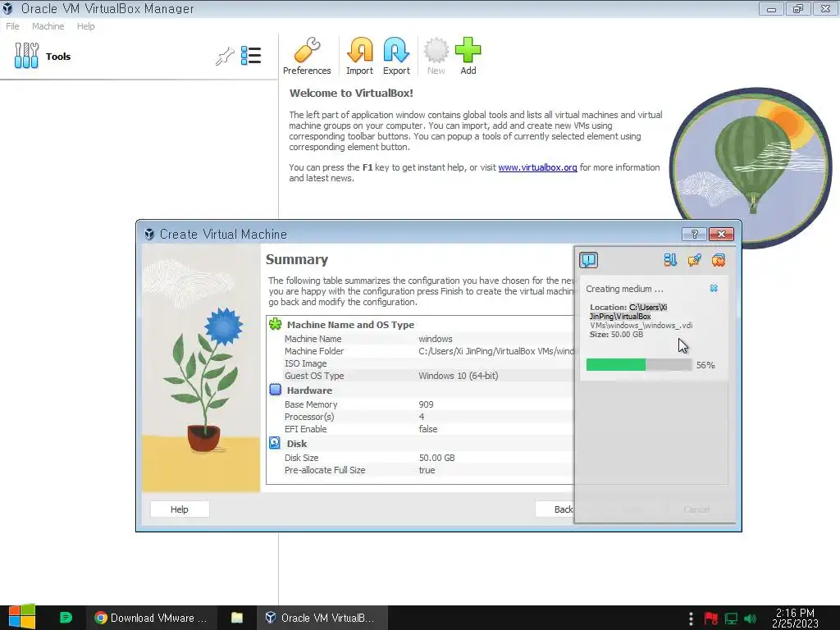The image size is (840, 630).
Task: Pin the Tools pane with pushpin icon
Action: point(225,56)
